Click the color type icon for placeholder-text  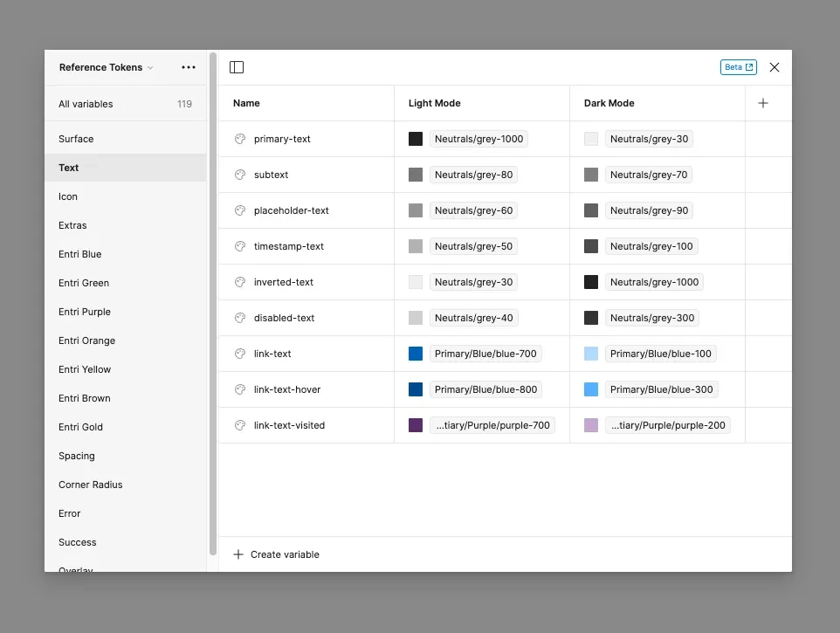click(240, 210)
